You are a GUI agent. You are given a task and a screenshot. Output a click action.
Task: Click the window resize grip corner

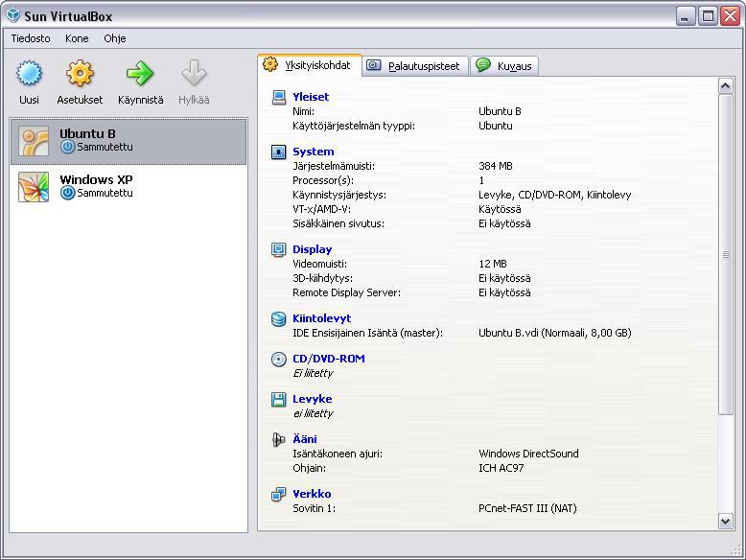point(736,550)
